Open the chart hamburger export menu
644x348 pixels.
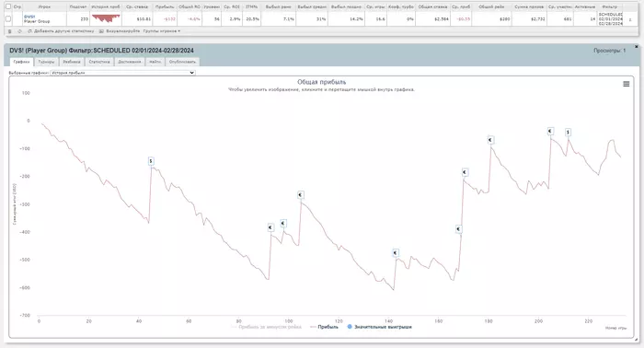(626, 84)
